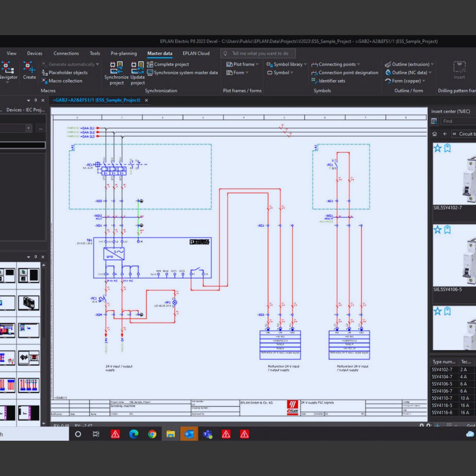Click the ellipsis filter button in navigator

pos(40,128)
